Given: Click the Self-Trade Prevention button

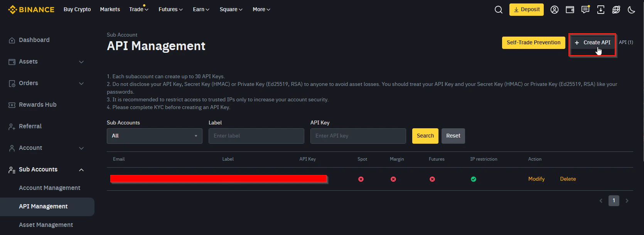Looking at the screenshot, I should point(533,43).
